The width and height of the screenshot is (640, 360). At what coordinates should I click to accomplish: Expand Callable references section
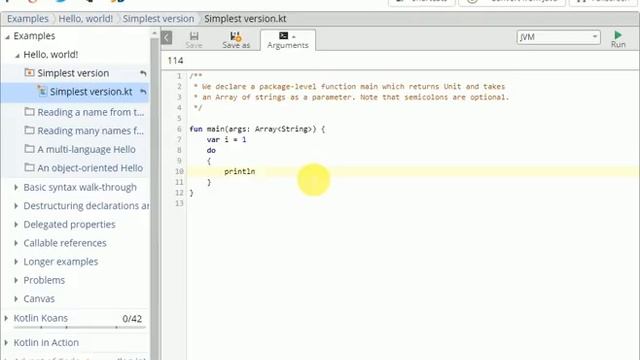16,243
